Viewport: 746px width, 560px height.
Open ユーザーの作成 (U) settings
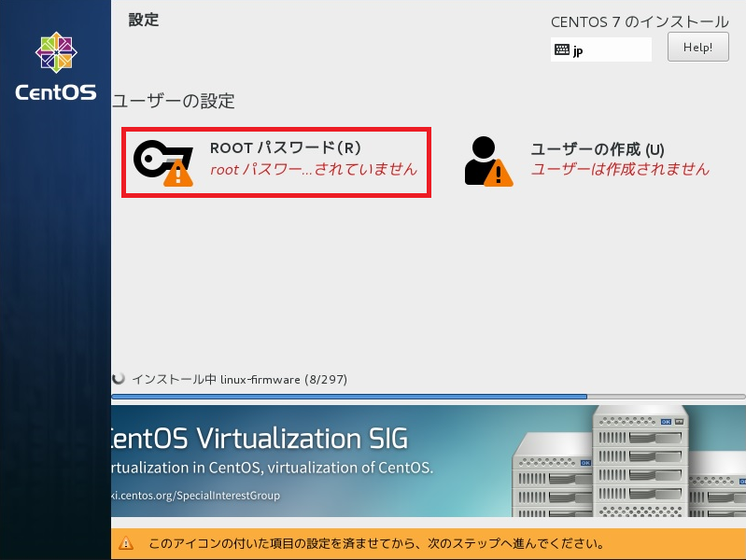point(587,161)
